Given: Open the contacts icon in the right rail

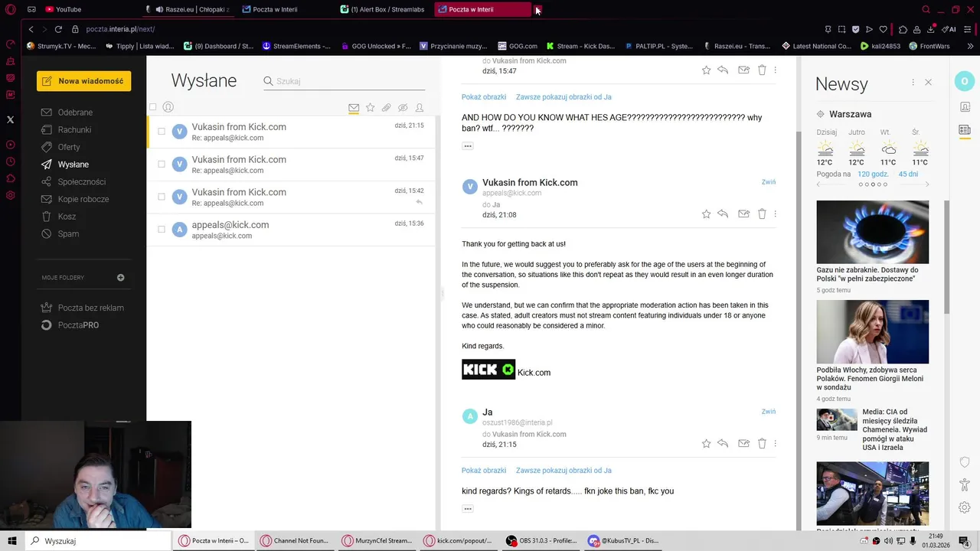Looking at the screenshot, I should point(965,107).
